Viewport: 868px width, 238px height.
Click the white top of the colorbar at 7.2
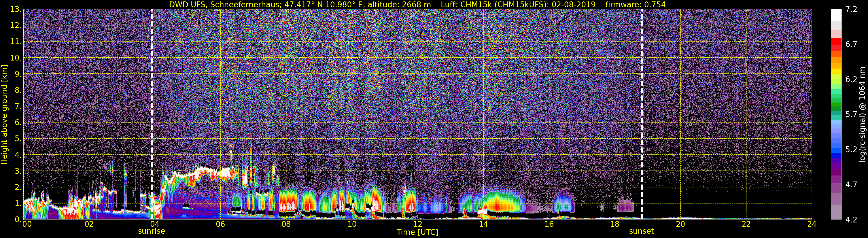(836, 15)
